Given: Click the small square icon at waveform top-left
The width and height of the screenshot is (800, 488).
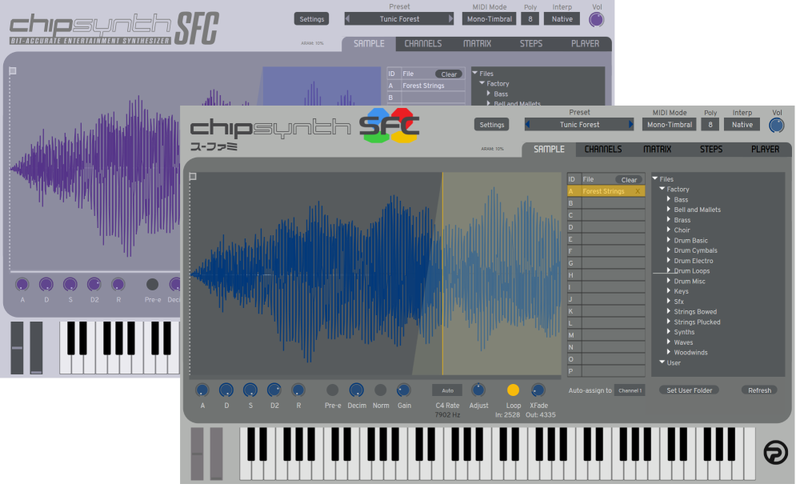Looking at the screenshot, I should (x=193, y=176).
